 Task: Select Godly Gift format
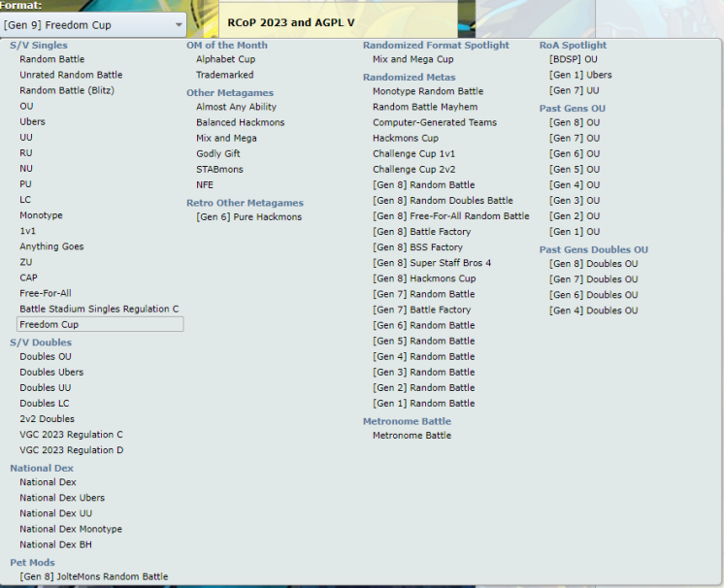coord(218,153)
